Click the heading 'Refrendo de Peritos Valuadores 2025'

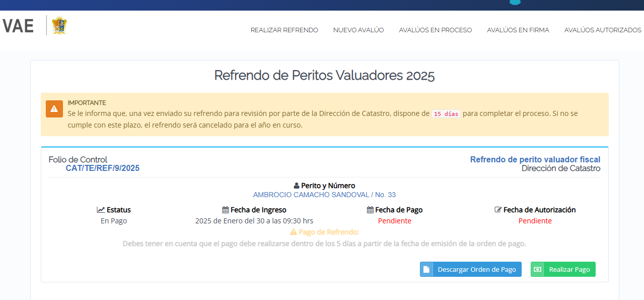324,76
